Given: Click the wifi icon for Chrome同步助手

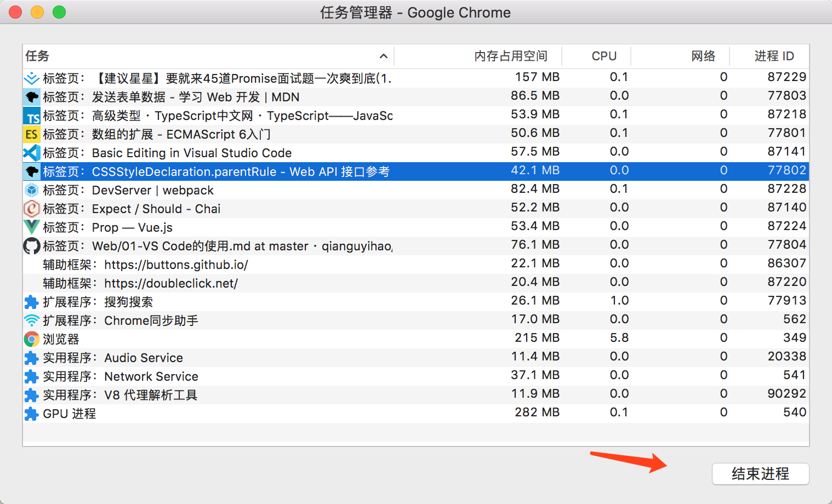Looking at the screenshot, I should tap(32, 320).
